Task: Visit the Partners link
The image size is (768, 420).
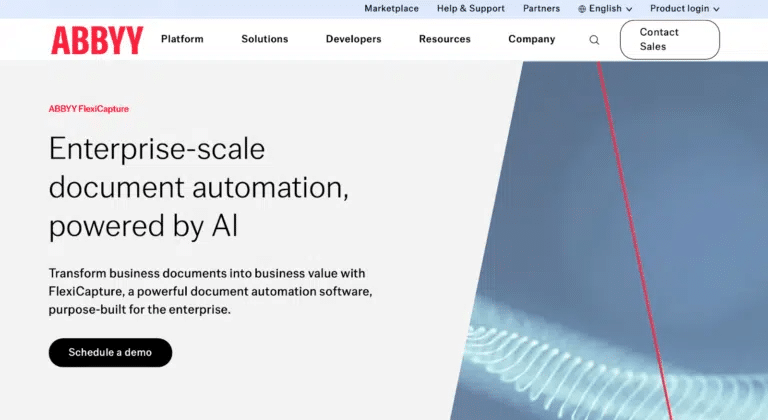Action: tap(541, 9)
